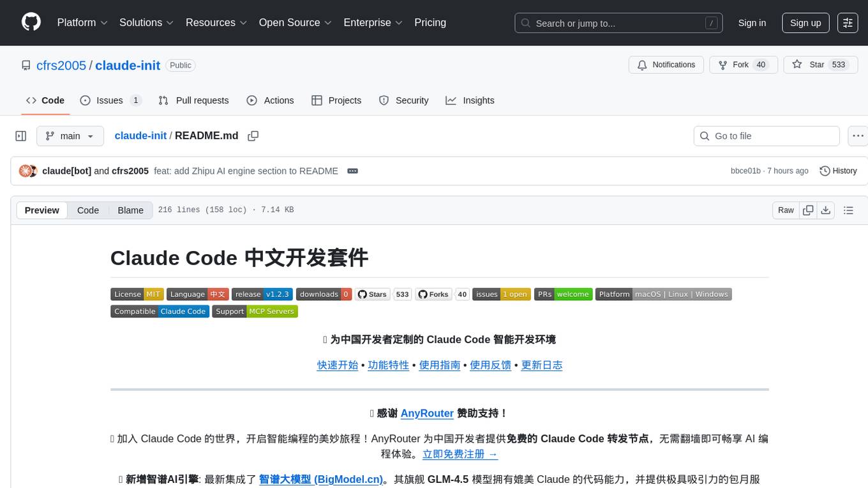Viewport: 868px width, 488px height.
Task: Click the License MIT badge
Action: pos(137,294)
